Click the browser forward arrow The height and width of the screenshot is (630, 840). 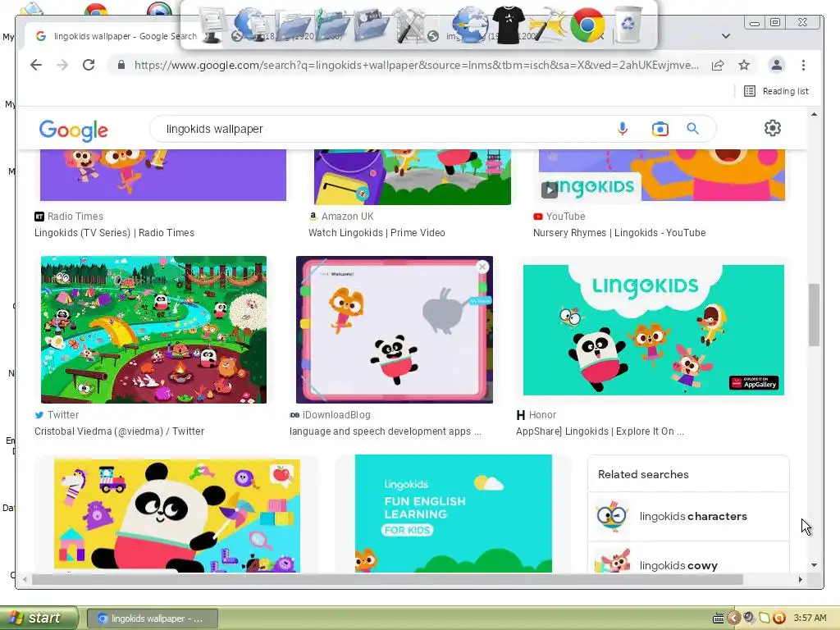(62, 66)
